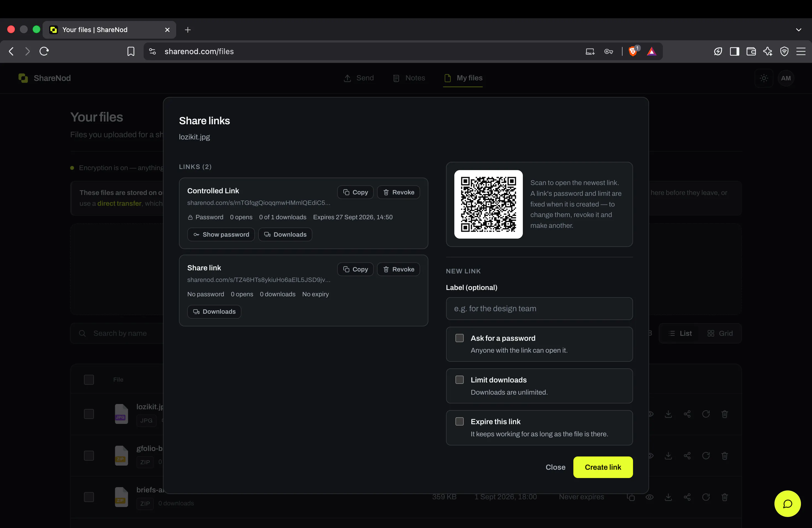
Task: Click the ShareNod logo
Action: pyautogui.click(x=45, y=78)
